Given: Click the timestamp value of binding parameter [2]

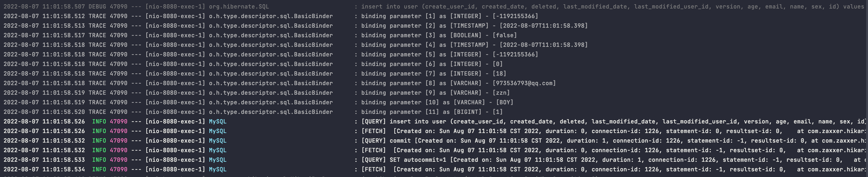Looking at the screenshot, I should (x=543, y=26).
